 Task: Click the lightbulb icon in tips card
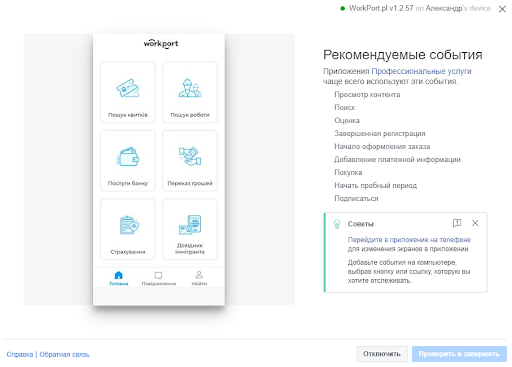point(337,224)
